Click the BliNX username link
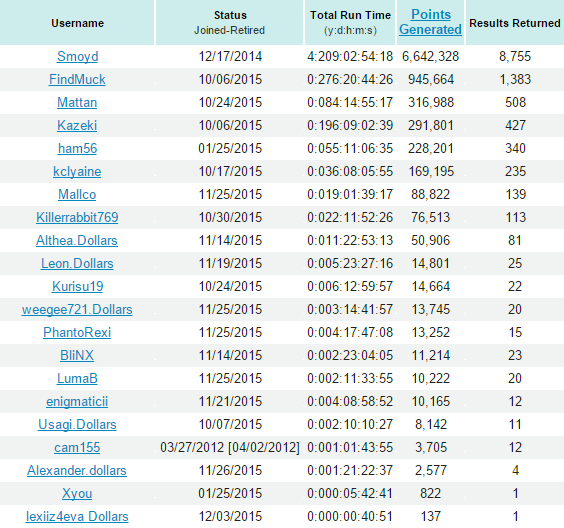The image size is (564, 528). coord(77,356)
